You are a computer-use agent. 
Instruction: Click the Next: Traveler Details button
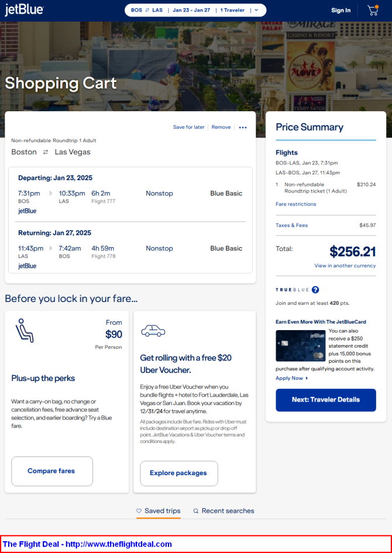(326, 400)
